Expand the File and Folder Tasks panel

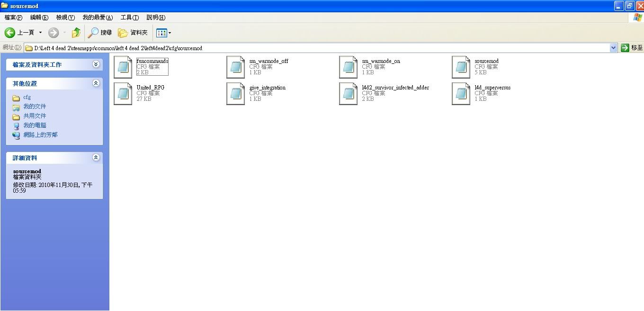[x=96, y=64]
